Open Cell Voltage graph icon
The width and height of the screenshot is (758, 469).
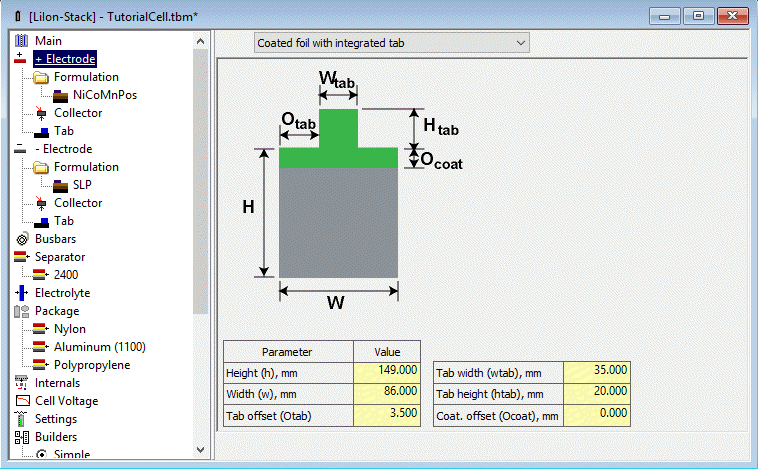tap(21, 401)
